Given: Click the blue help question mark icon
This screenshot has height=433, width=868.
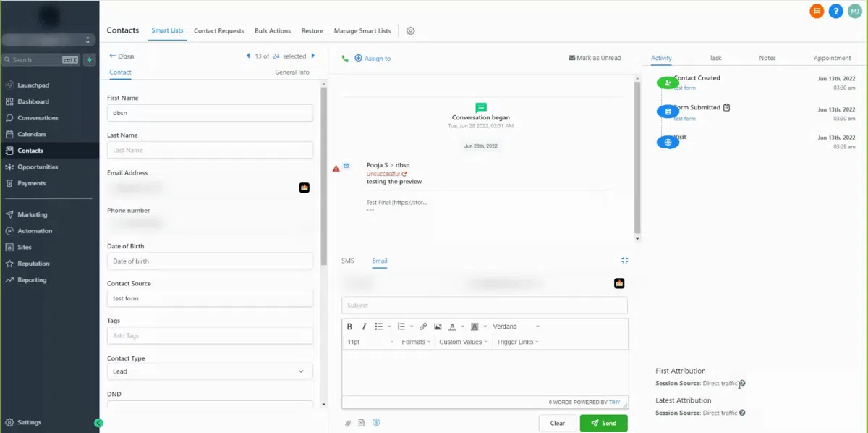Looking at the screenshot, I should click(x=835, y=11).
